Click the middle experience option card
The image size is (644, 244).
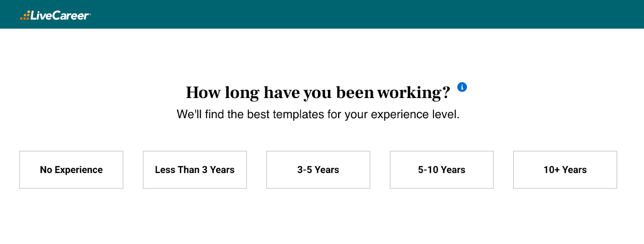pyautogui.click(x=318, y=169)
